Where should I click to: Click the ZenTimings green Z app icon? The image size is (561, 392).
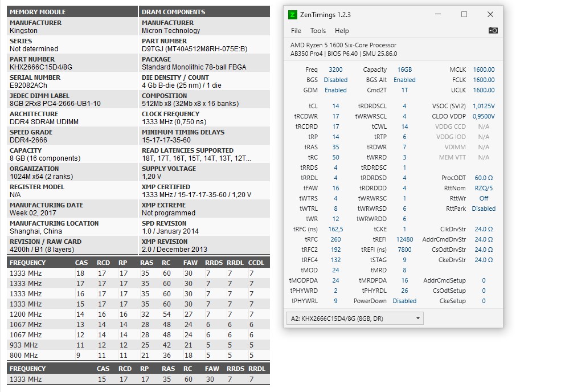(292, 15)
